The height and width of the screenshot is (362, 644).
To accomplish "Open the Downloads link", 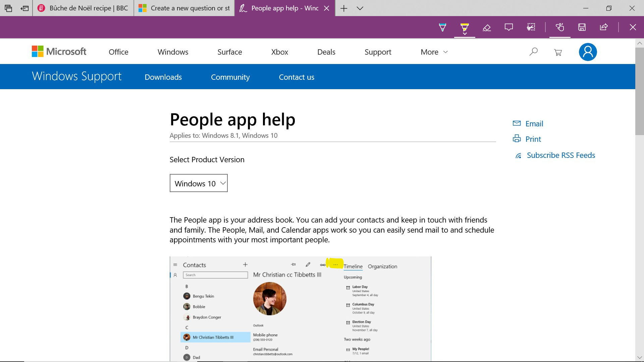I will pyautogui.click(x=163, y=77).
